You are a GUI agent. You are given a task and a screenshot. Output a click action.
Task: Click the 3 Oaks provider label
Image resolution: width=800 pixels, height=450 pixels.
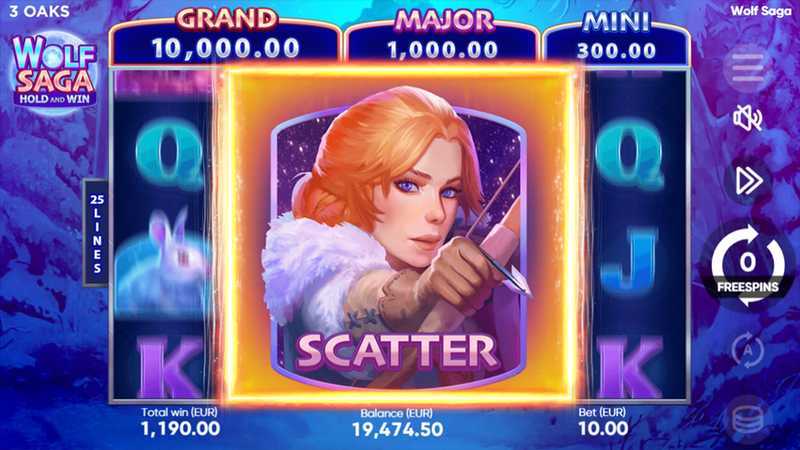pos(39,11)
